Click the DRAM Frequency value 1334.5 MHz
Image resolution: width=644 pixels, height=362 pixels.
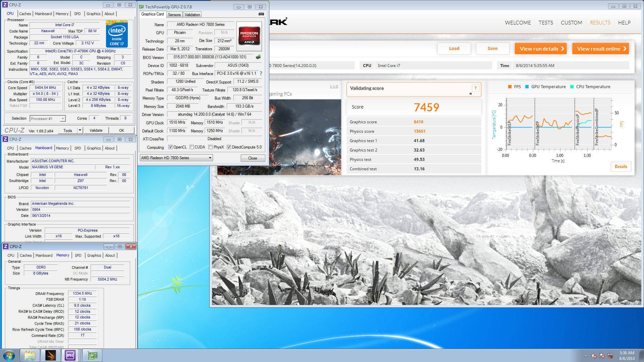pyautogui.click(x=83, y=293)
